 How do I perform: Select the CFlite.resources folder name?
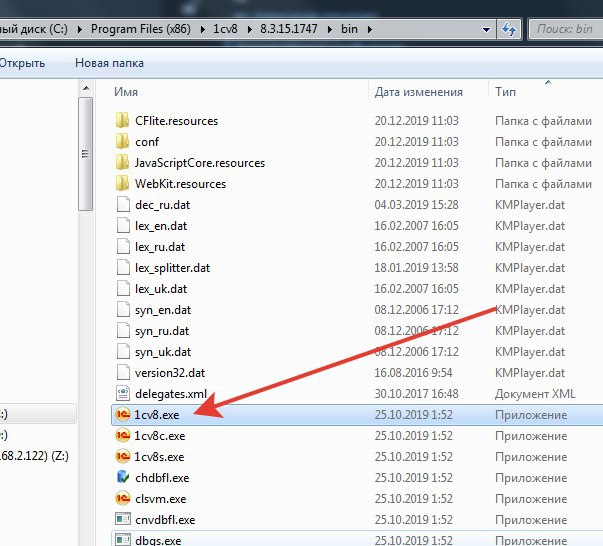tap(176, 121)
